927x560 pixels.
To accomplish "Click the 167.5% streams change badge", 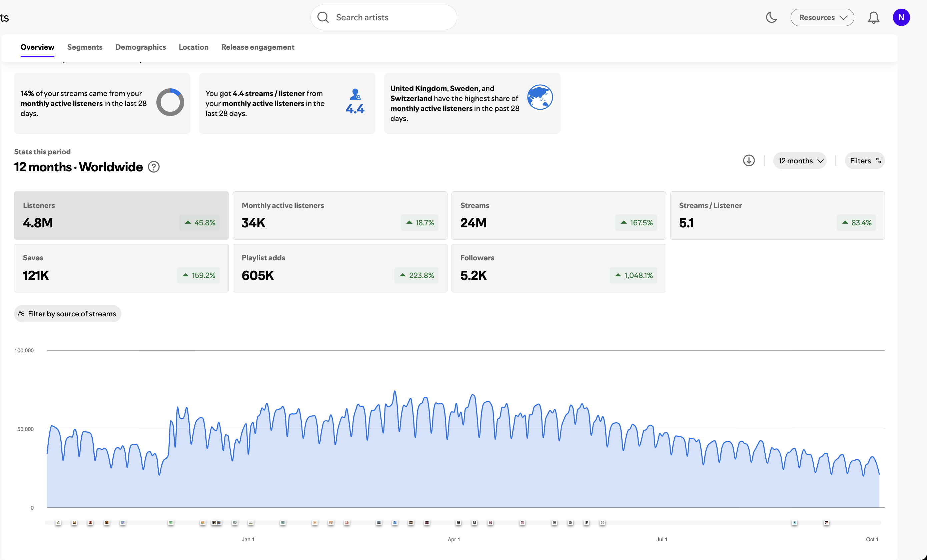I will (x=636, y=223).
